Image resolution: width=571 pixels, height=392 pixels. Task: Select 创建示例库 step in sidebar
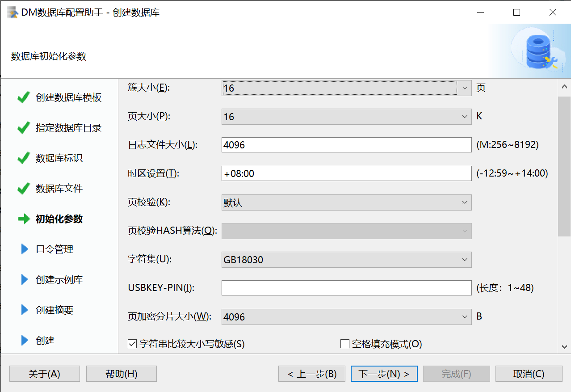click(x=59, y=280)
